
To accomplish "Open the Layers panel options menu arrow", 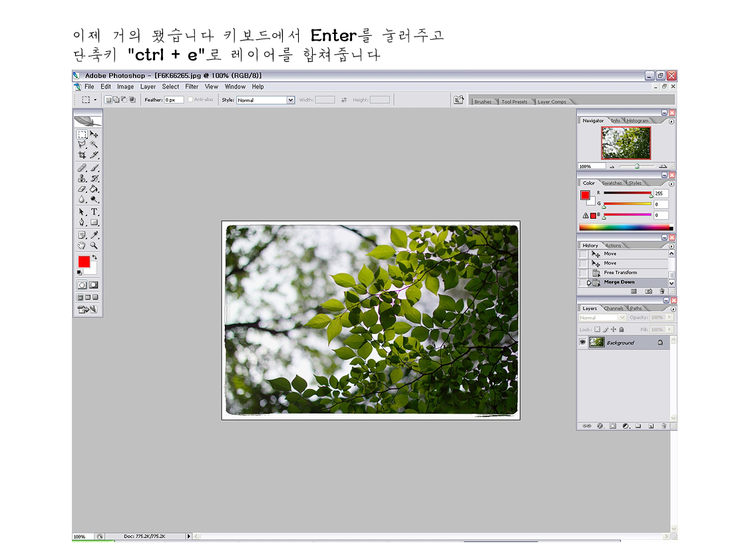I will point(671,309).
